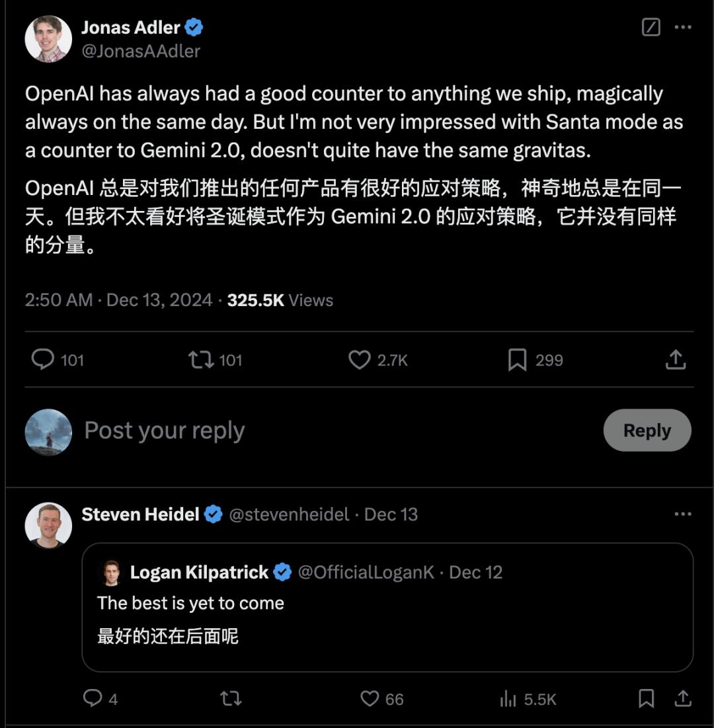Click the reply icon on Jonas Adler's post
Image resolution: width=714 pixels, height=728 pixels.
(x=43, y=360)
